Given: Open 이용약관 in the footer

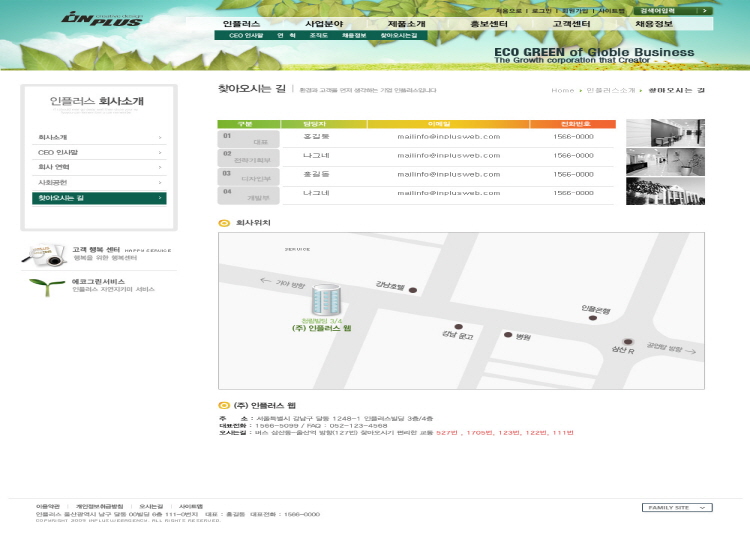Looking at the screenshot, I should pyautogui.click(x=48, y=506).
